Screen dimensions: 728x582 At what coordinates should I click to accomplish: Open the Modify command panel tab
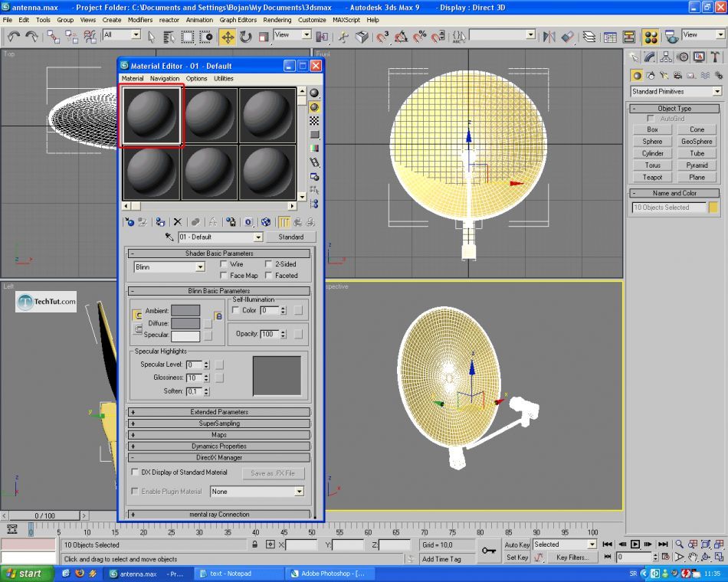click(650, 57)
